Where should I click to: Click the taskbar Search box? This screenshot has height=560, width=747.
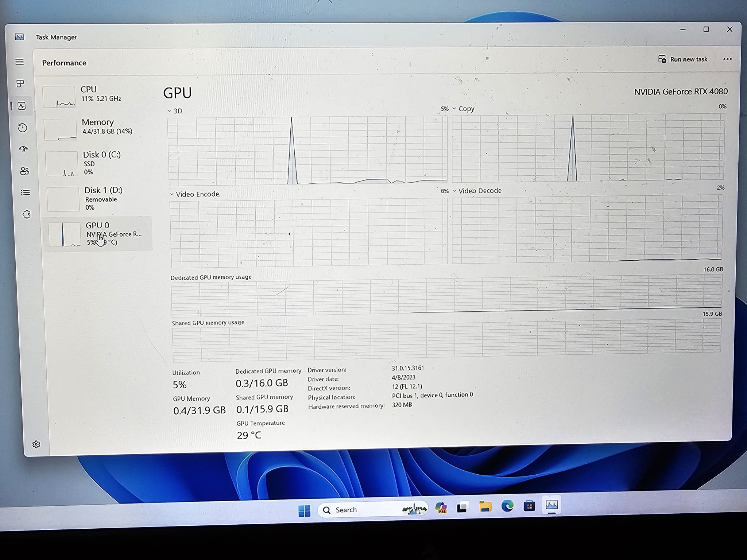372,510
